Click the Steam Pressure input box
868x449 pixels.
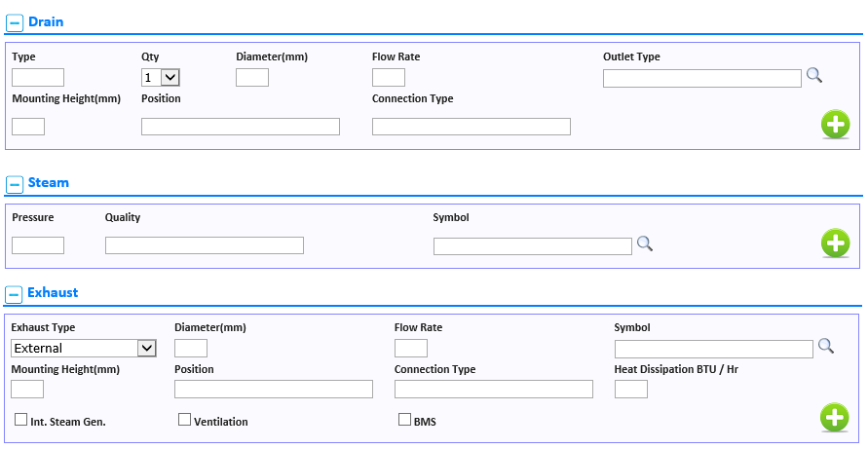pos(38,245)
